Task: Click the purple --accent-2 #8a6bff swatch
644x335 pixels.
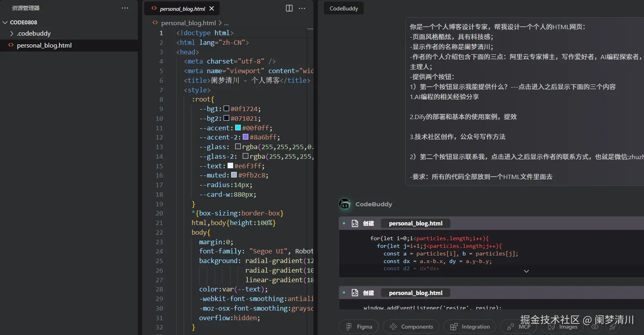Action: tap(246, 137)
